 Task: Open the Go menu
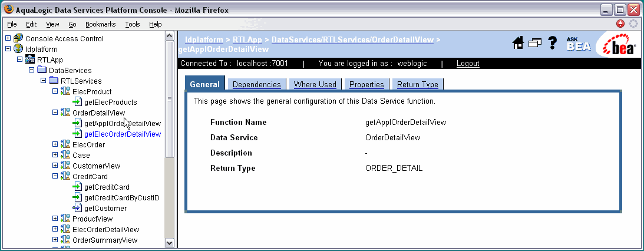tap(72, 24)
